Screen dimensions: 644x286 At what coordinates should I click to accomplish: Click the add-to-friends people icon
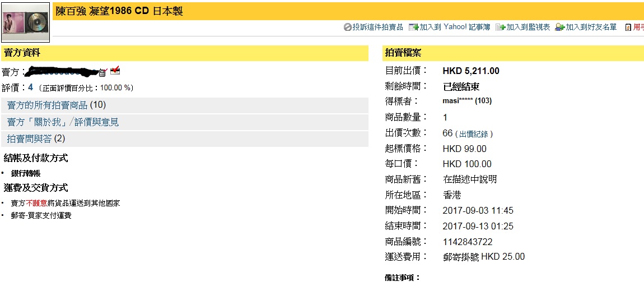click(x=560, y=27)
